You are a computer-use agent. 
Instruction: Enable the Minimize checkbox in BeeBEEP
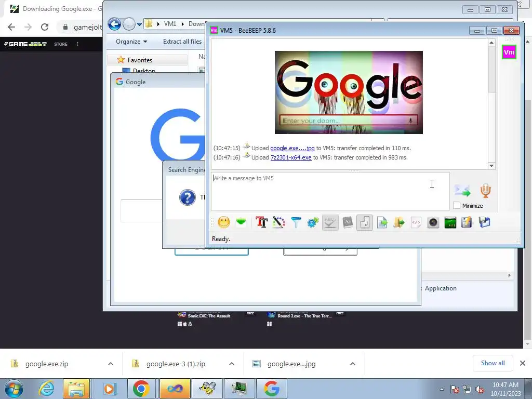[457, 206]
